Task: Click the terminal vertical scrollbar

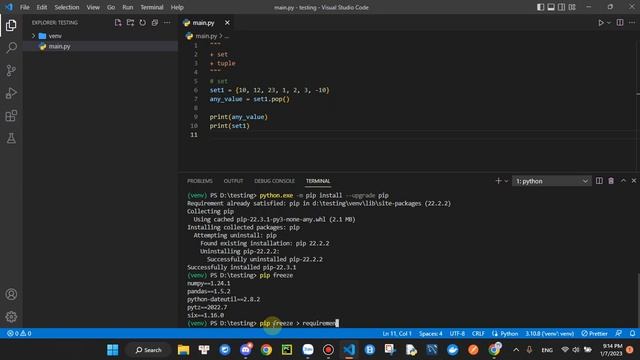Action: [638, 299]
